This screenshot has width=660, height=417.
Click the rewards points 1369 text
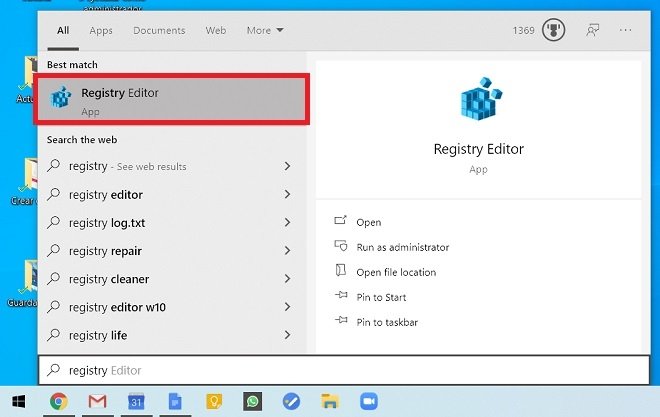coord(523,30)
